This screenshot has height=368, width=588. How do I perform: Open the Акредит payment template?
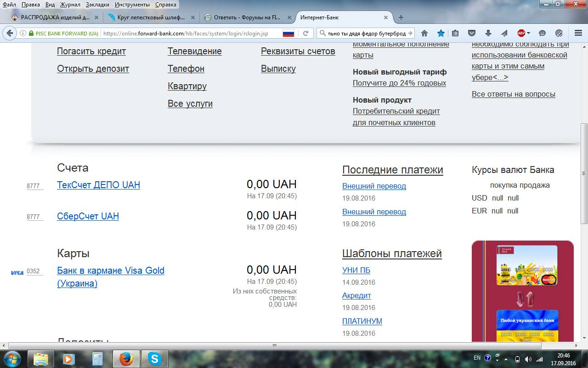[356, 295]
